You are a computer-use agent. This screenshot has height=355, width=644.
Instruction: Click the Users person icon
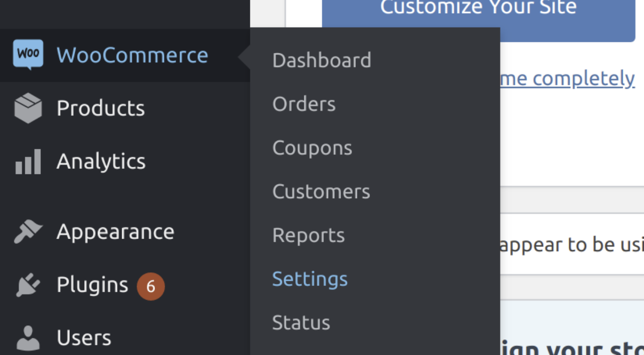point(28,338)
